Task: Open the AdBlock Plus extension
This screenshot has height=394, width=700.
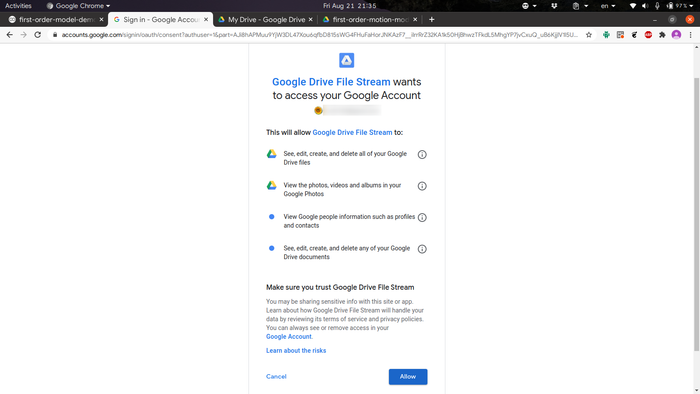Action: [648, 35]
